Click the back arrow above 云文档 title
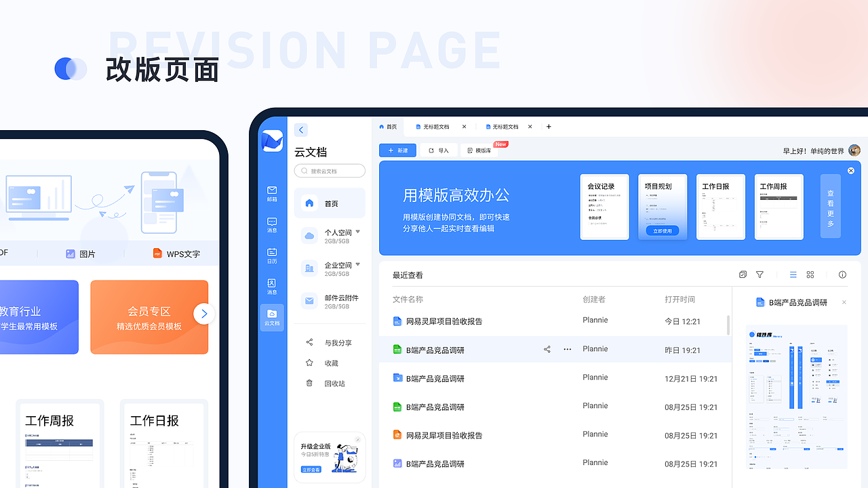This screenshot has height=488, width=868. (x=300, y=129)
